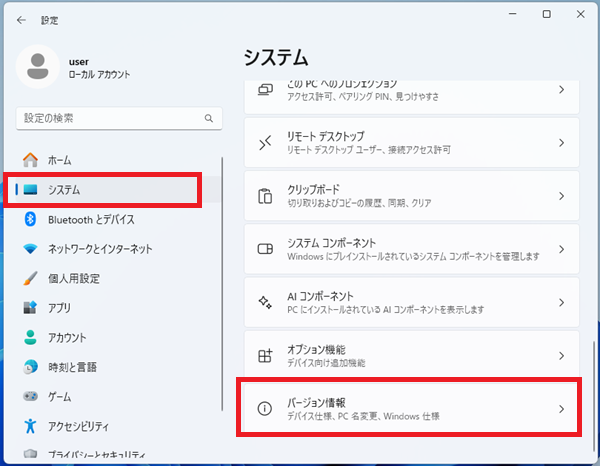Focus the 設定の検索 search field
The height and width of the screenshot is (466, 600).
tap(119, 118)
